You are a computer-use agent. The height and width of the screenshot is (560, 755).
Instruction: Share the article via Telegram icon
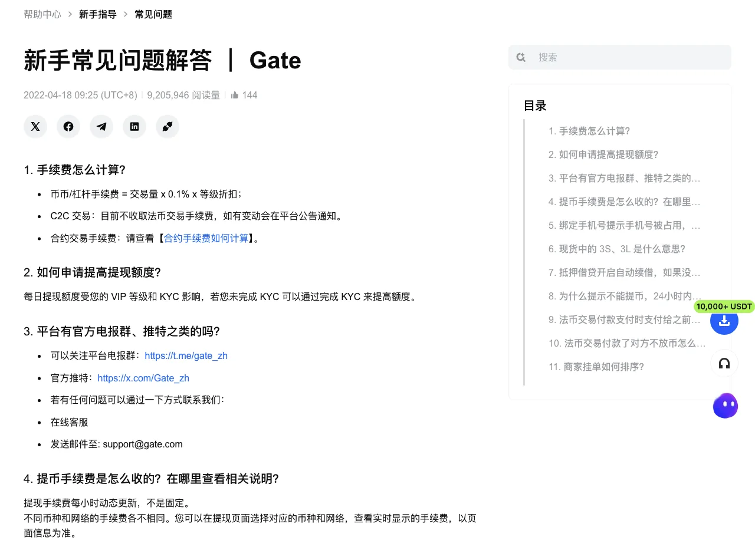click(101, 126)
